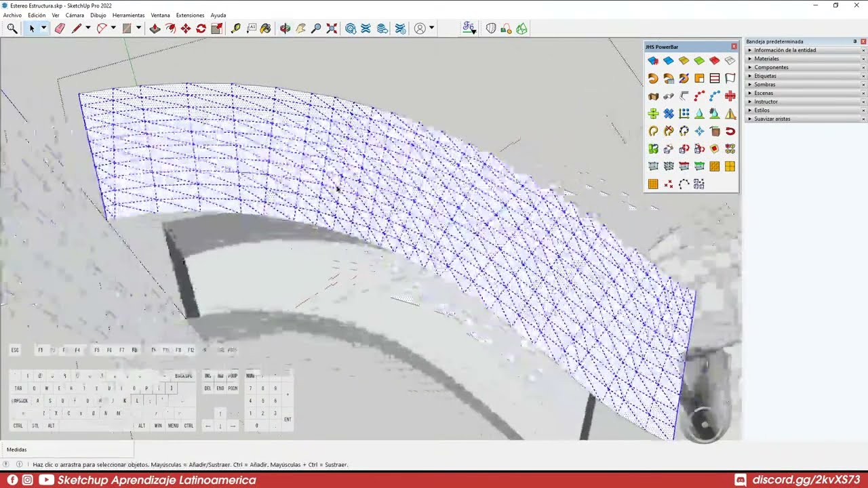Open the Herramientas menu
This screenshot has width=868, height=488.
128,15
